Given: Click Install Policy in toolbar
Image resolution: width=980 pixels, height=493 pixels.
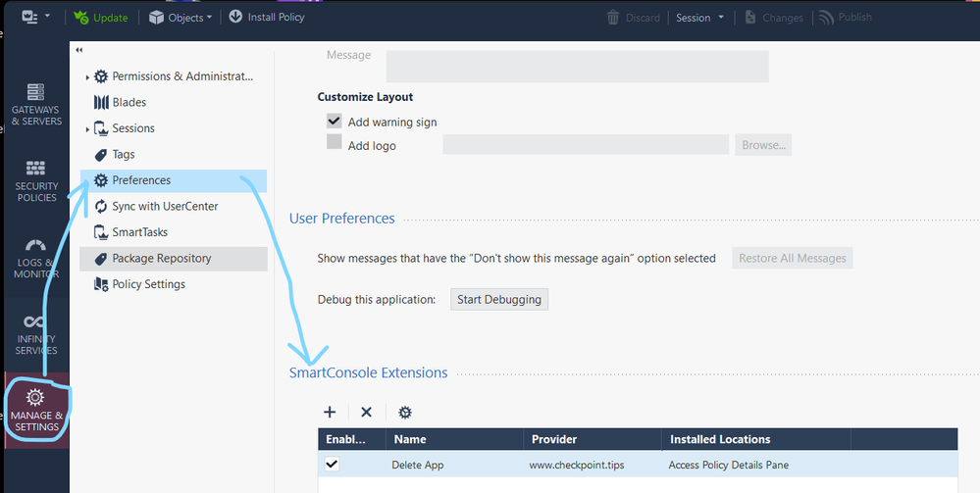Looking at the screenshot, I should [x=266, y=17].
